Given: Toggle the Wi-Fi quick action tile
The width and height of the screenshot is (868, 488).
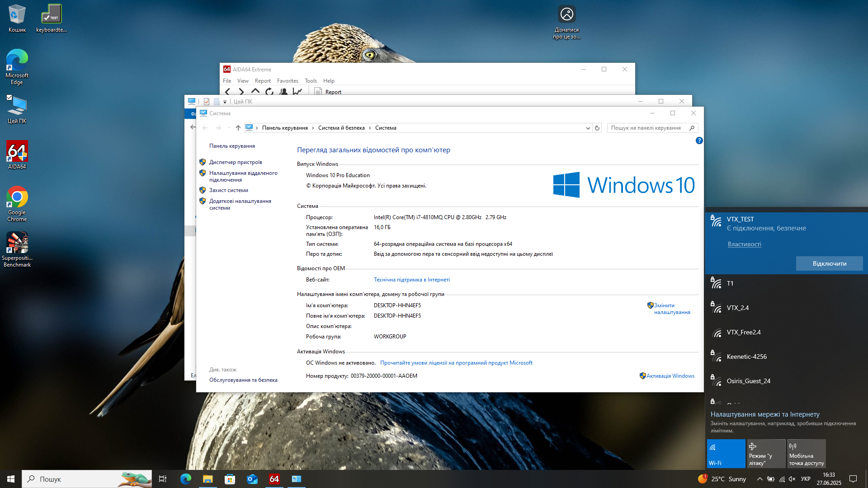Looking at the screenshot, I should tap(726, 453).
